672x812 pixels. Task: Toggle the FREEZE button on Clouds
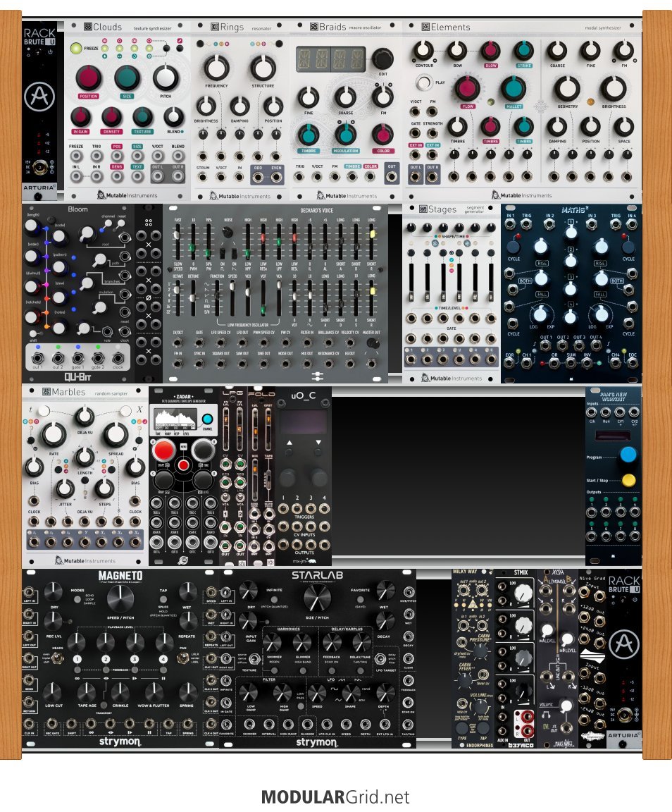coord(76,48)
